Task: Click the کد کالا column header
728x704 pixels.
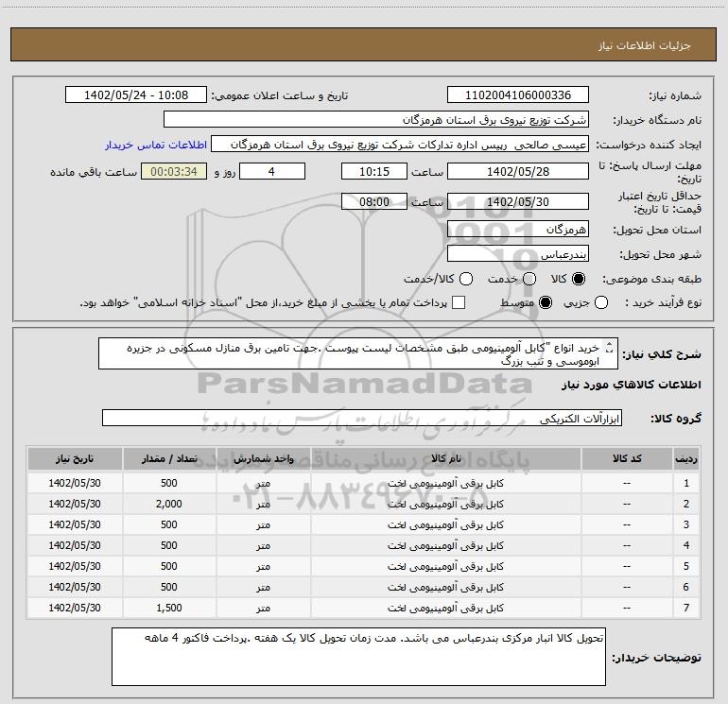Action: coord(627,458)
